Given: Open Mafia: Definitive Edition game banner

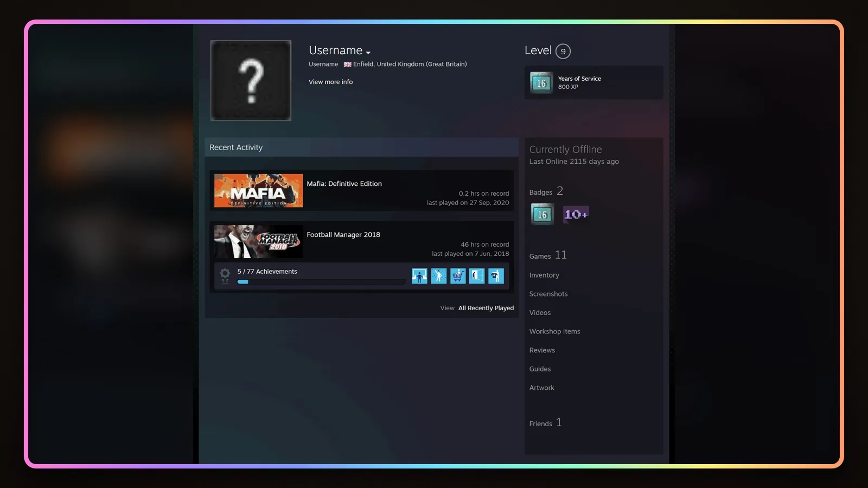Looking at the screenshot, I should pyautogui.click(x=258, y=190).
